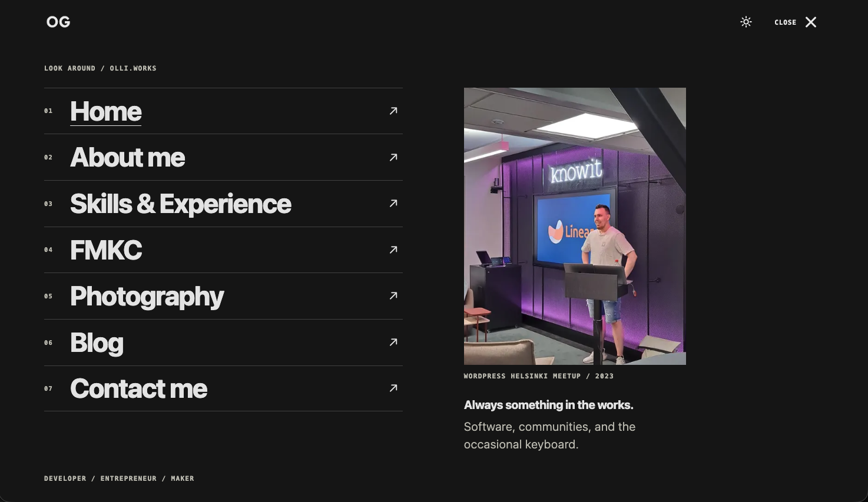Screen dimensions: 868x502
Task: Open the Contact me page
Action: (x=138, y=388)
